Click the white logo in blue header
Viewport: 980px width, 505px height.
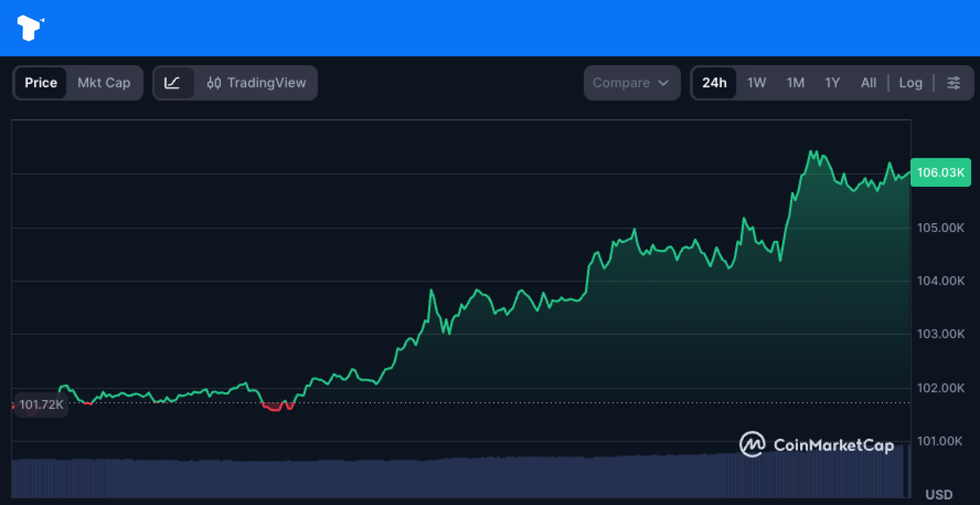[x=30, y=29]
